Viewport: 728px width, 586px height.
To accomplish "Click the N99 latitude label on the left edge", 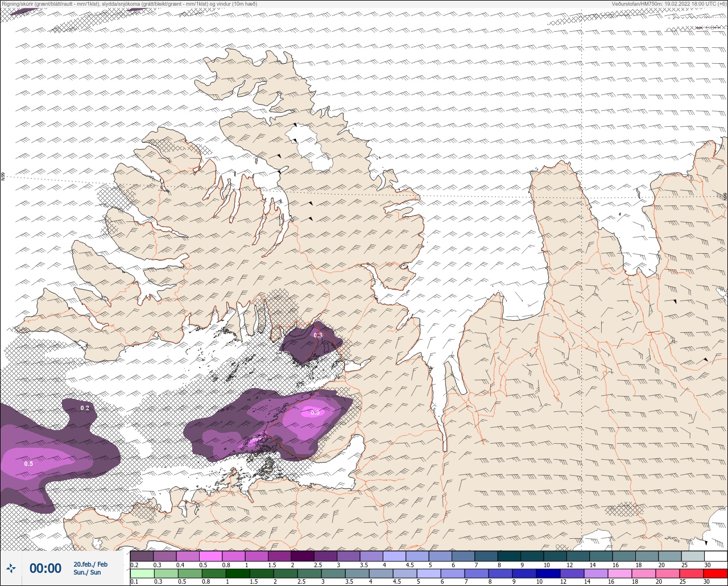I will pyautogui.click(x=3, y=177).
